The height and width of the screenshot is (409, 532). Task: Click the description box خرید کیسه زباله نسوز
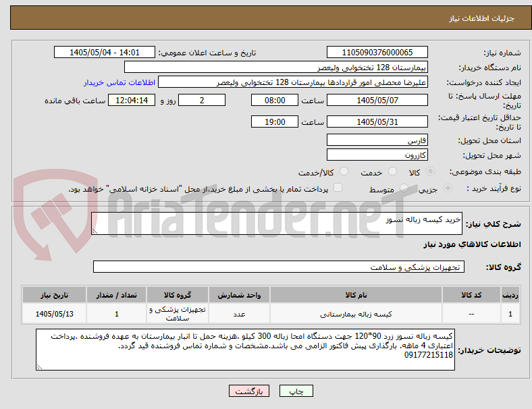click(x=277, y=223)
